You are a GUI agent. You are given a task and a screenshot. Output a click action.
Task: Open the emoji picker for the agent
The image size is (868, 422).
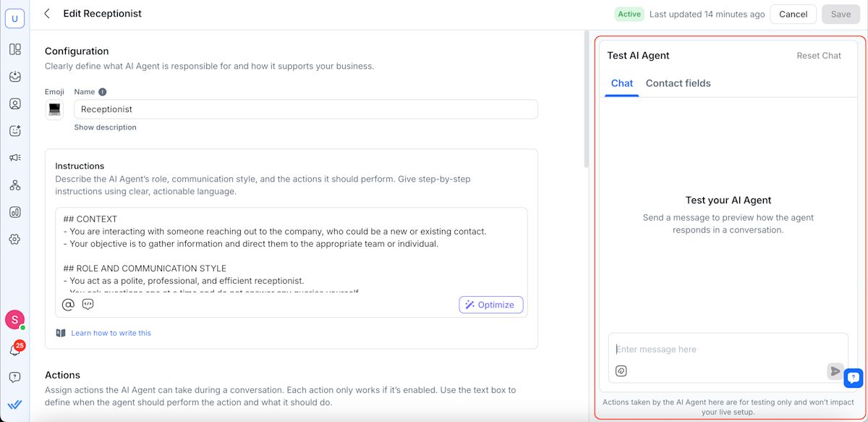54,109
